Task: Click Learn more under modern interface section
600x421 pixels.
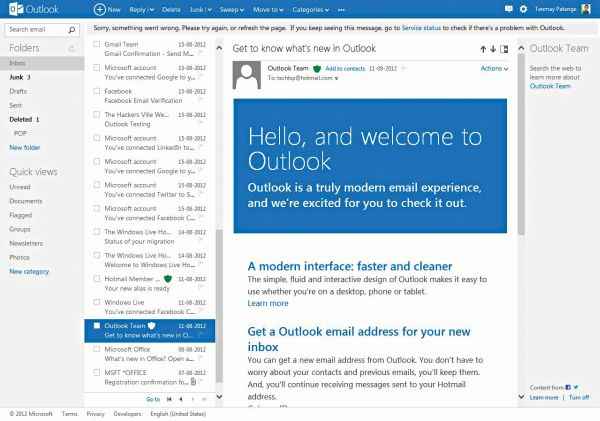Action: click(268, 304)
